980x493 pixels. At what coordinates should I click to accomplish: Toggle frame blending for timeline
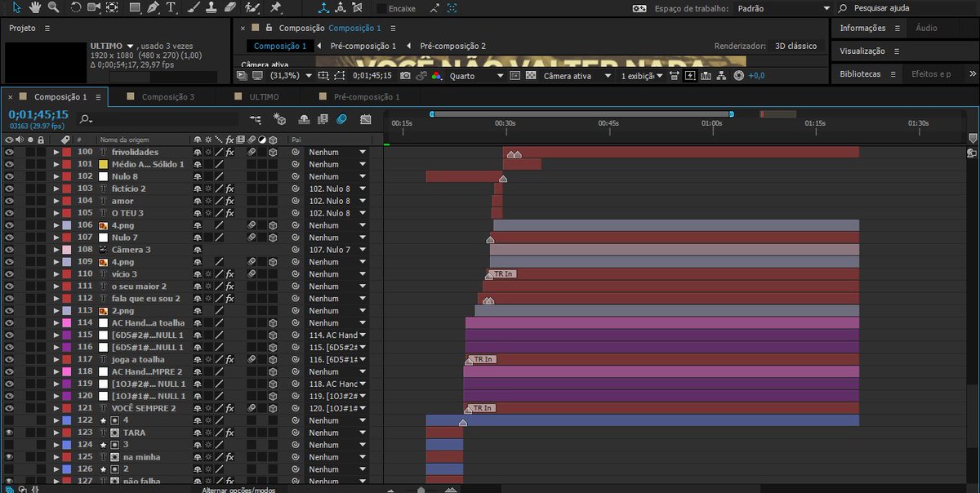[x=323, y=119]
